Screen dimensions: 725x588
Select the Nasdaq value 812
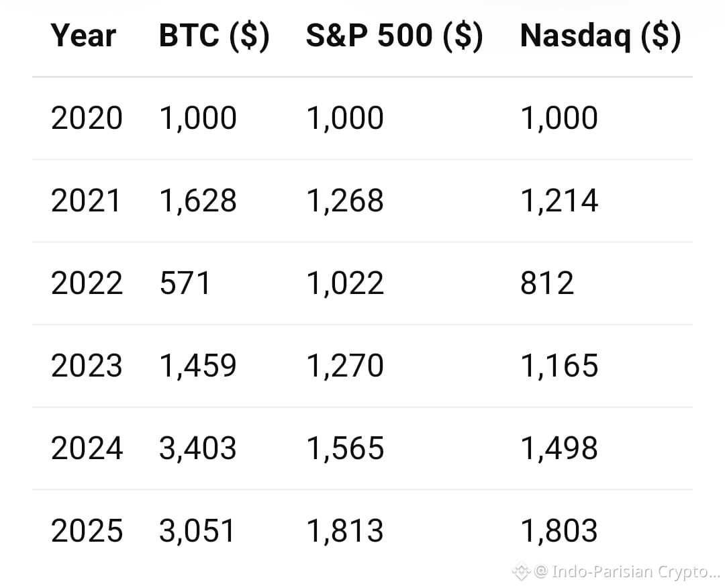point(547,283)
